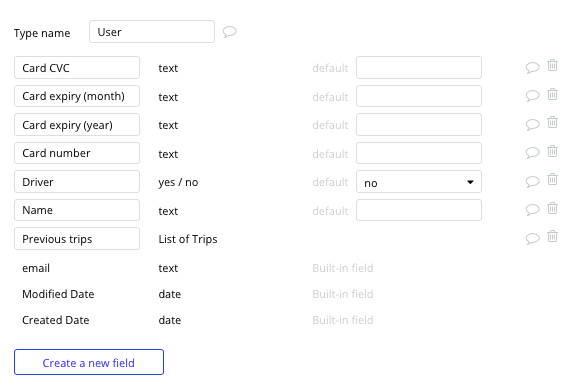Viewport: 571px width, 388px height.
Task: Create a new field
Action: [x=89, y=362]
